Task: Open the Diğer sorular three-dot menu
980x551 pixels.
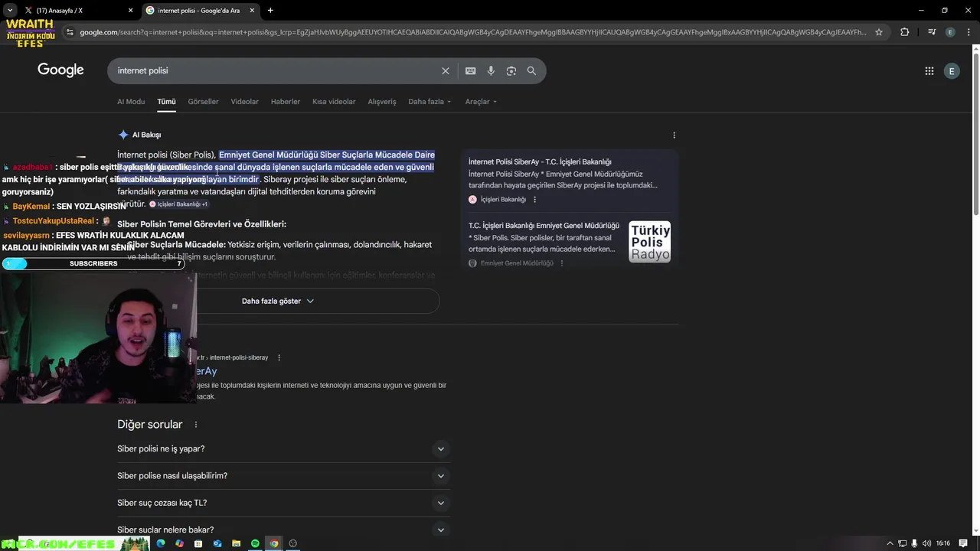Action: click(x=195, y=425)
